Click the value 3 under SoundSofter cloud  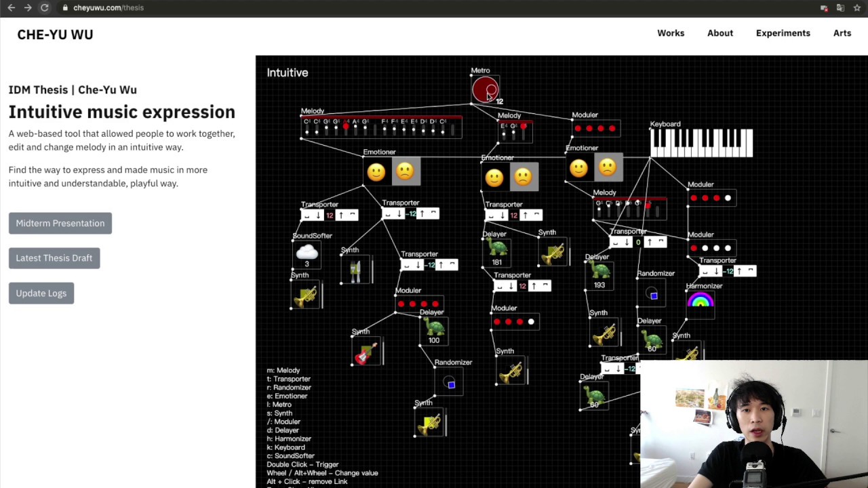pyautogui.click(x=307, y=264)
